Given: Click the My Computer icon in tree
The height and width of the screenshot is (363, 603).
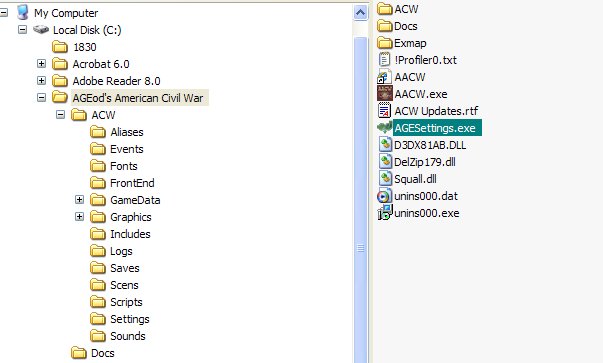Looking at the screenshot, I should (23, 12).
